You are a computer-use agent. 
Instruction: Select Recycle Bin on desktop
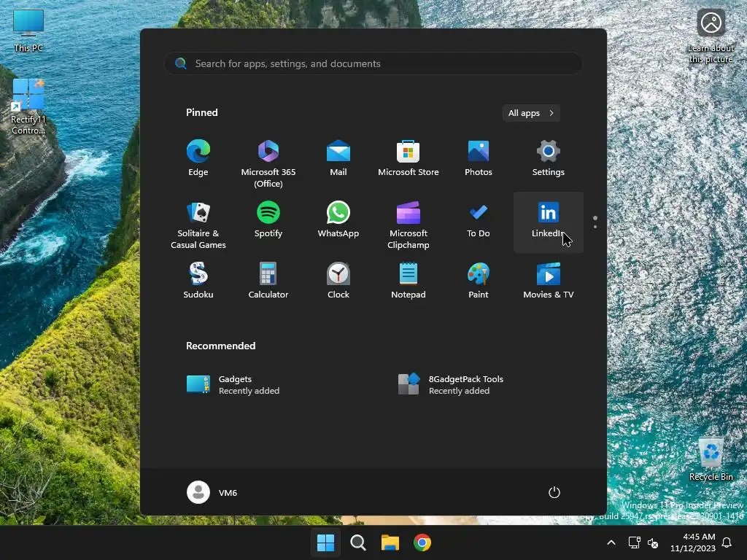(x=711, y=459)
